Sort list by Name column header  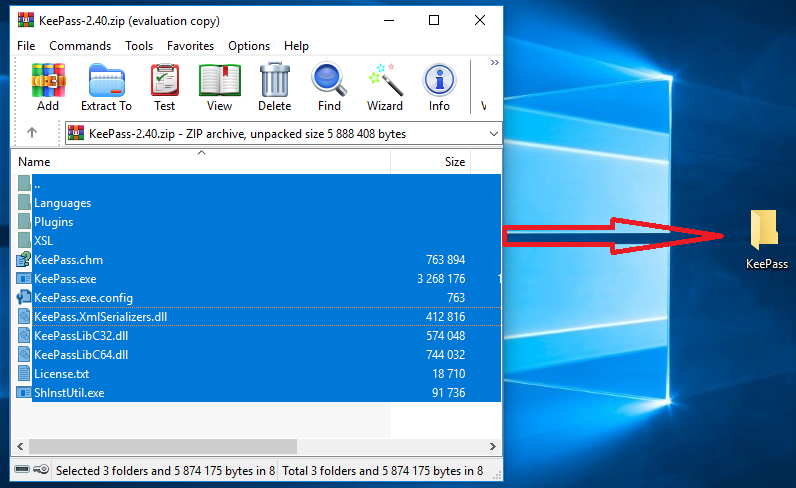[200, 162]
